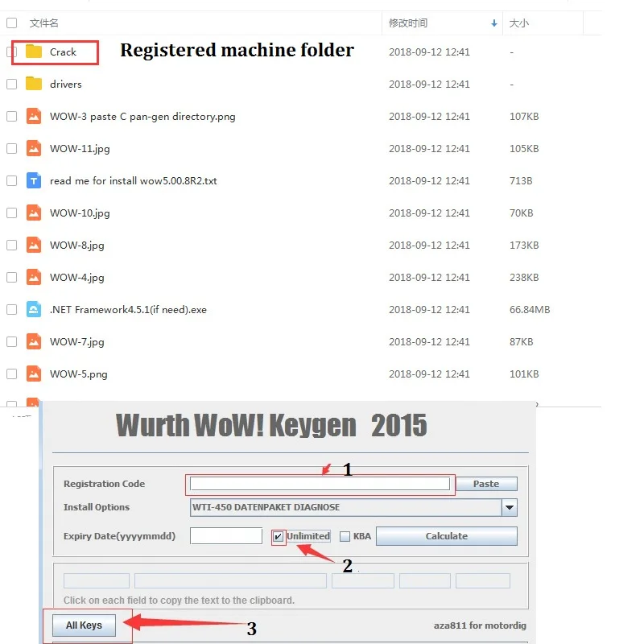Viewport: 644px width, 644px height.
Task: Click the widest, second output key field
Action: pyautogui.click(x=230, y=580)
